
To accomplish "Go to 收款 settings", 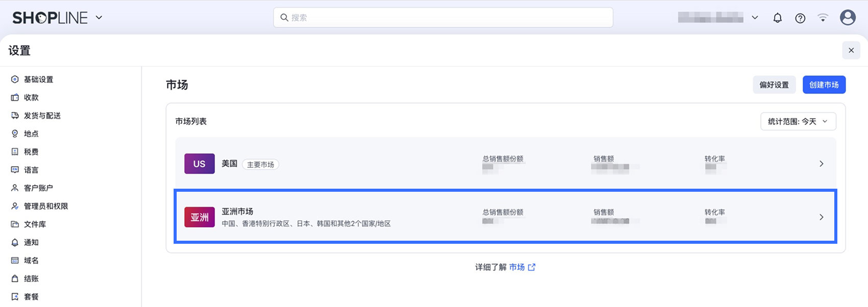I will click(x=31, y=97).
